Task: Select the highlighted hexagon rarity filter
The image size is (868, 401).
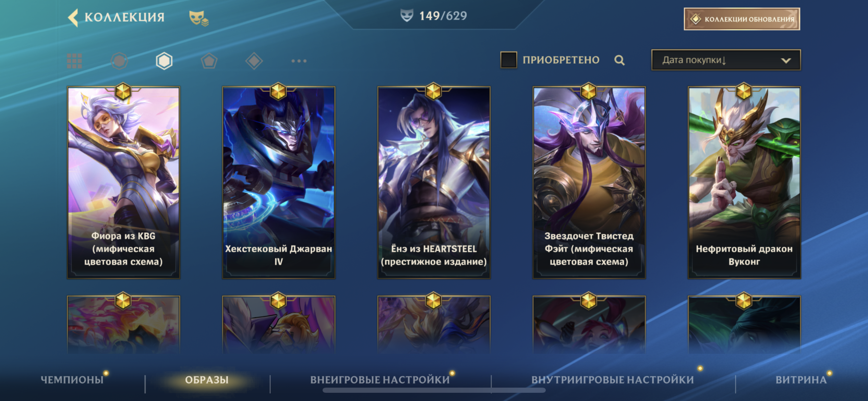Action: pos(164,61)
